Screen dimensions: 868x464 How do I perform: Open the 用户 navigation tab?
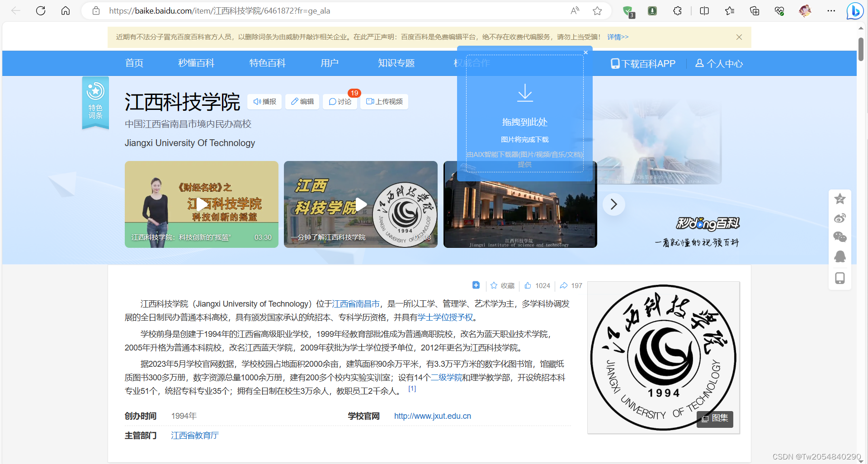pos(330,63)
